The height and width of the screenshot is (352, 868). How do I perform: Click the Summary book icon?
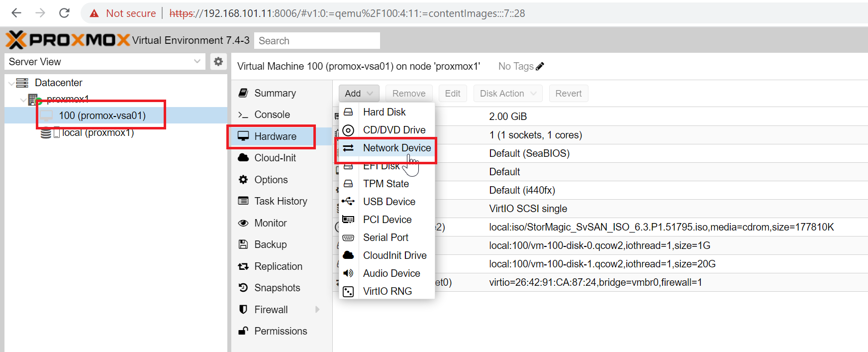point(243,93)
